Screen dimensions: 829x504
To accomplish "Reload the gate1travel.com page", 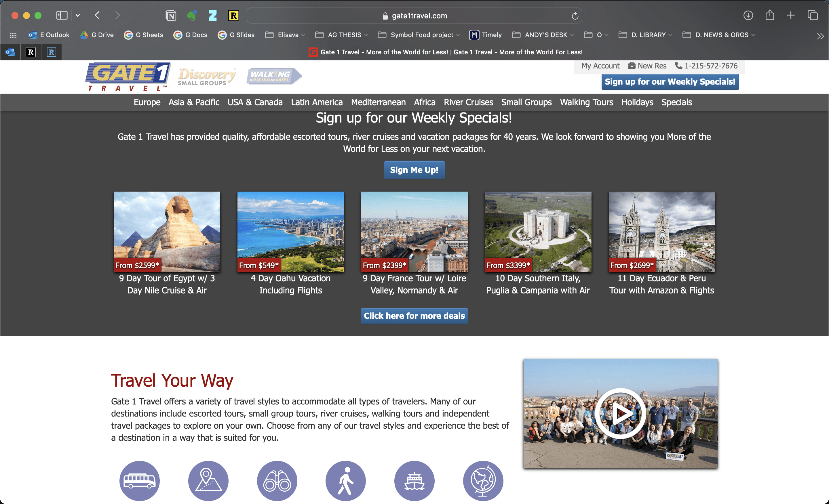I will coord(575,16).
